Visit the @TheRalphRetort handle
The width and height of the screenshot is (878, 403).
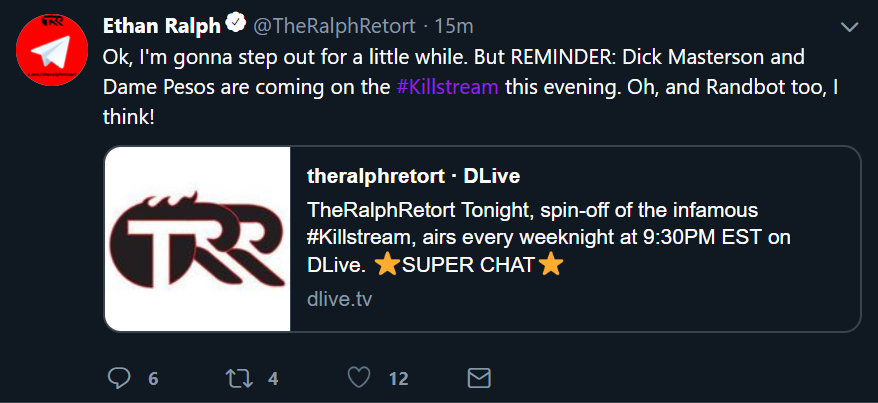pyautogui.click(x=335, y=26)
